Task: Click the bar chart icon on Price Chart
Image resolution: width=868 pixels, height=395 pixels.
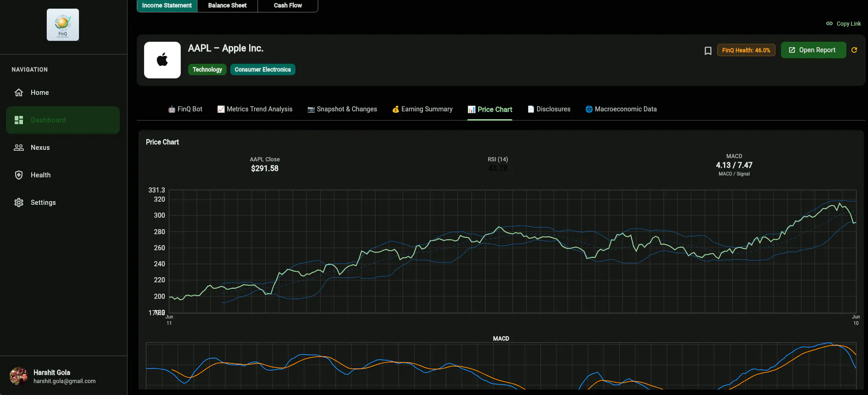Action: [472, 110]
